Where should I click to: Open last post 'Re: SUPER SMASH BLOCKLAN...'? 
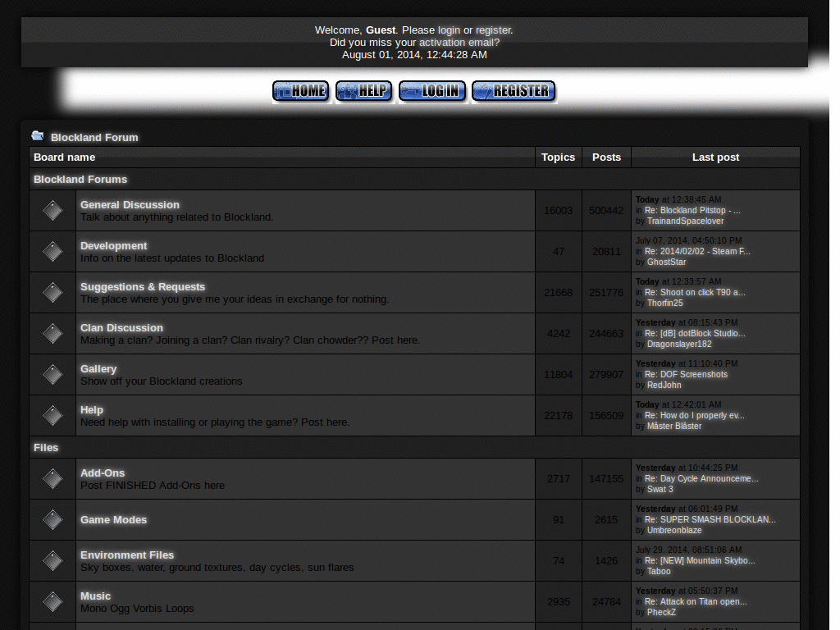tap(710, 519)
